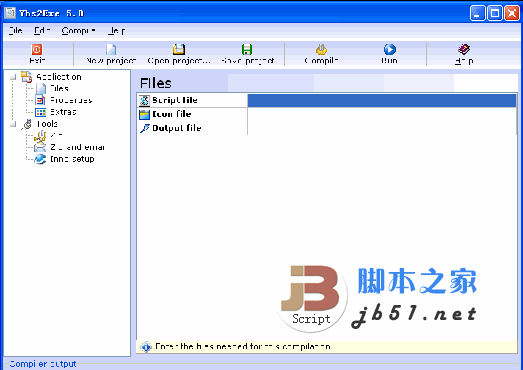Click the Icon file row icon
523x370 pixels.
click(144, 114)
